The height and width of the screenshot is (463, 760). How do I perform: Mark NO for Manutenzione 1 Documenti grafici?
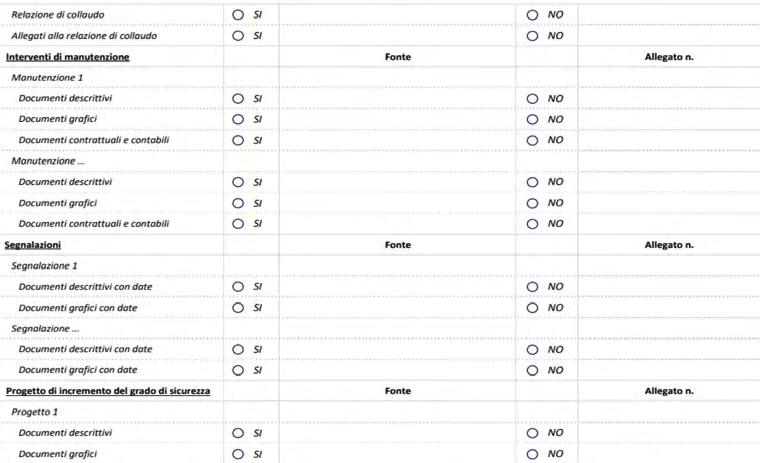[533, 119]
